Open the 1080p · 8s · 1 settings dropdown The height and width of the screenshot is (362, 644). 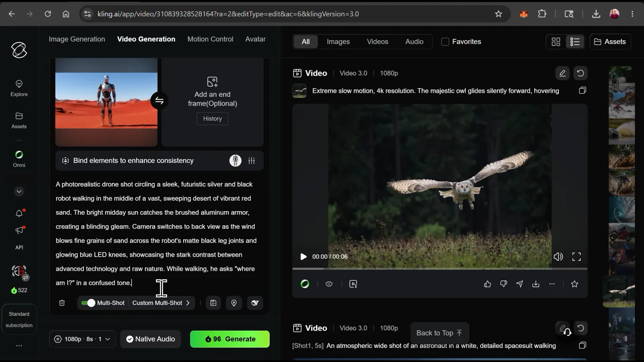click(83, 339)
